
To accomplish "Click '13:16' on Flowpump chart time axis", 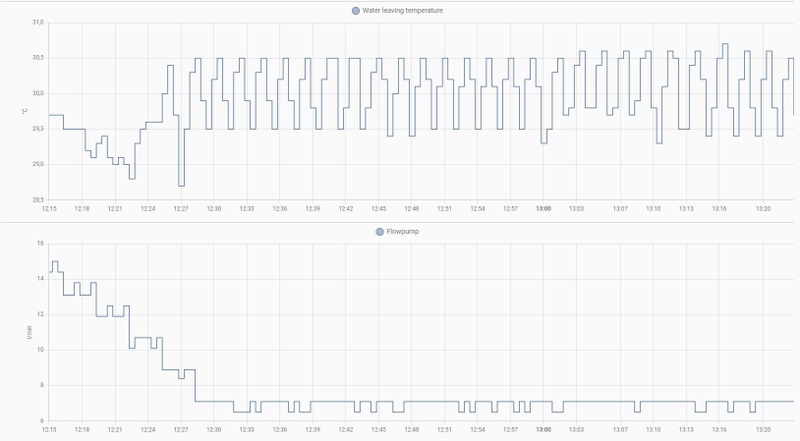I will coord(719,430).
